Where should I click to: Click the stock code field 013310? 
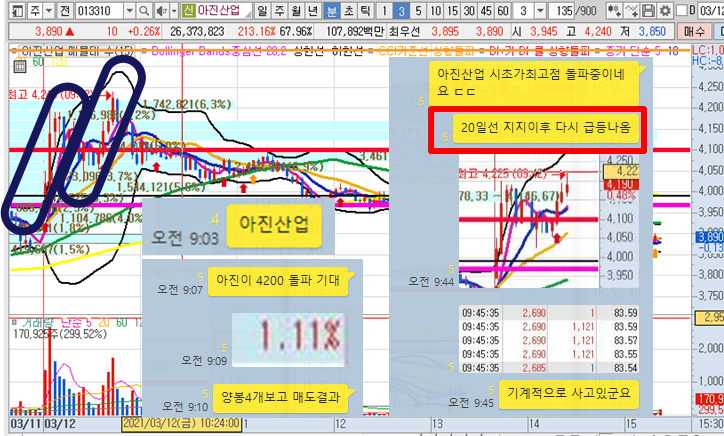point(98,10)
